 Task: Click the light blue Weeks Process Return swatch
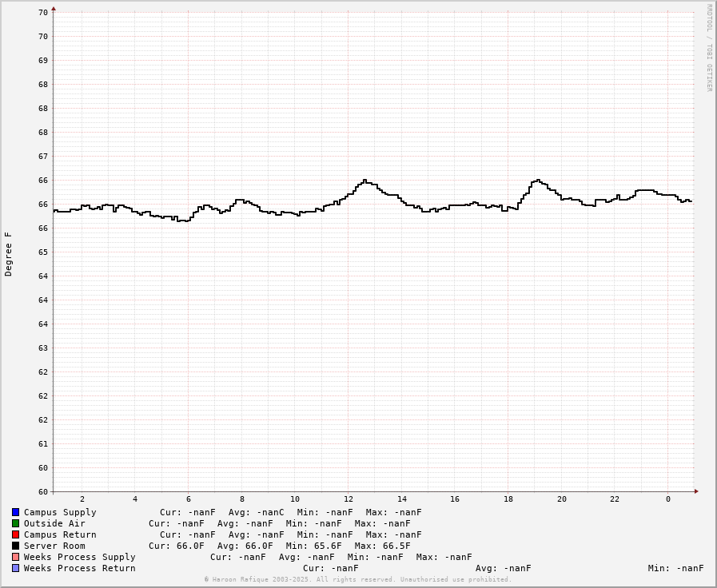15,568
